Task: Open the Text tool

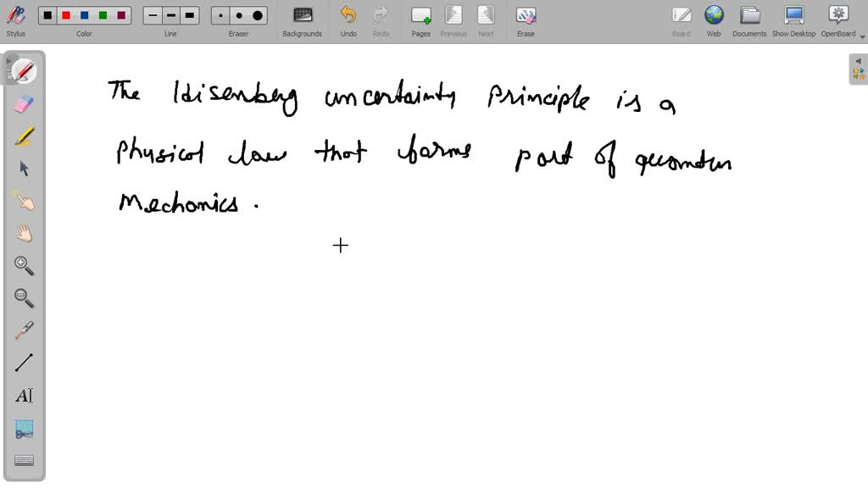Action: [24, 395]
